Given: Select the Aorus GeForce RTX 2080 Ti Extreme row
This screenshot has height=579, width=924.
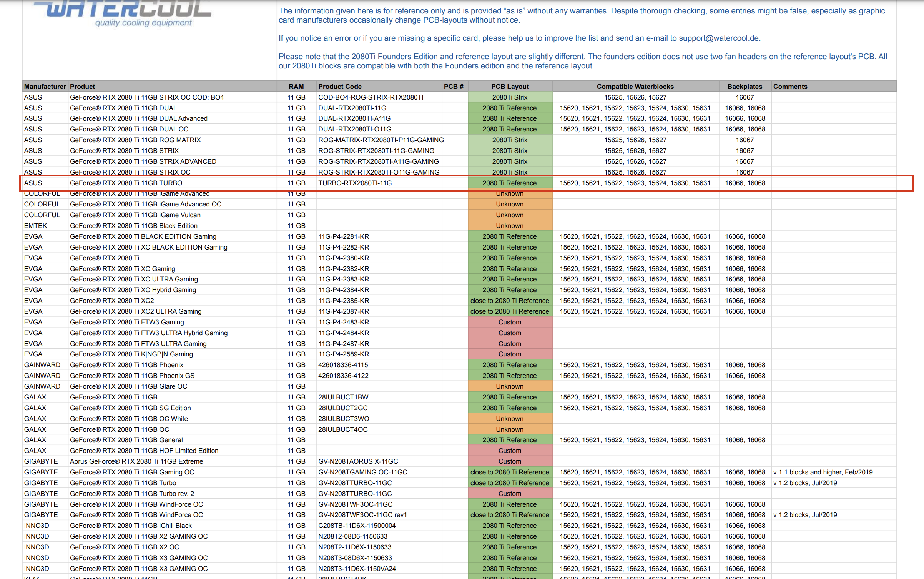Looking at the screenshot, I should tap(136, 461).
